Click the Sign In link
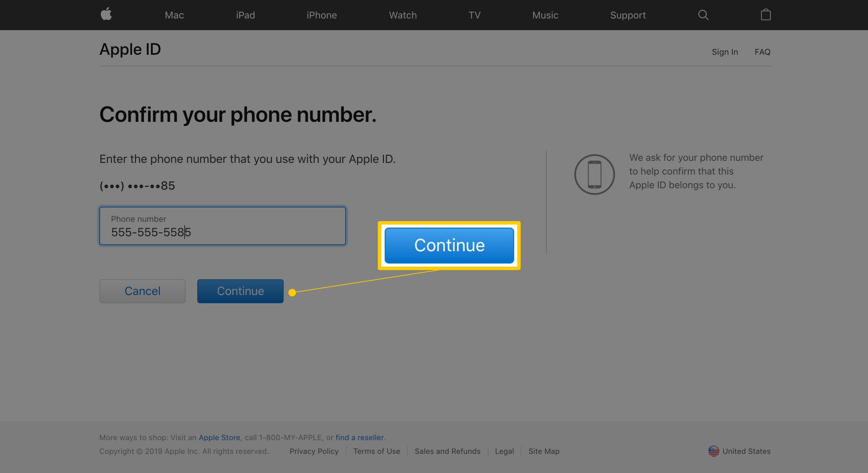This screenshot has width=868, height=473. (x=724, y=52)
